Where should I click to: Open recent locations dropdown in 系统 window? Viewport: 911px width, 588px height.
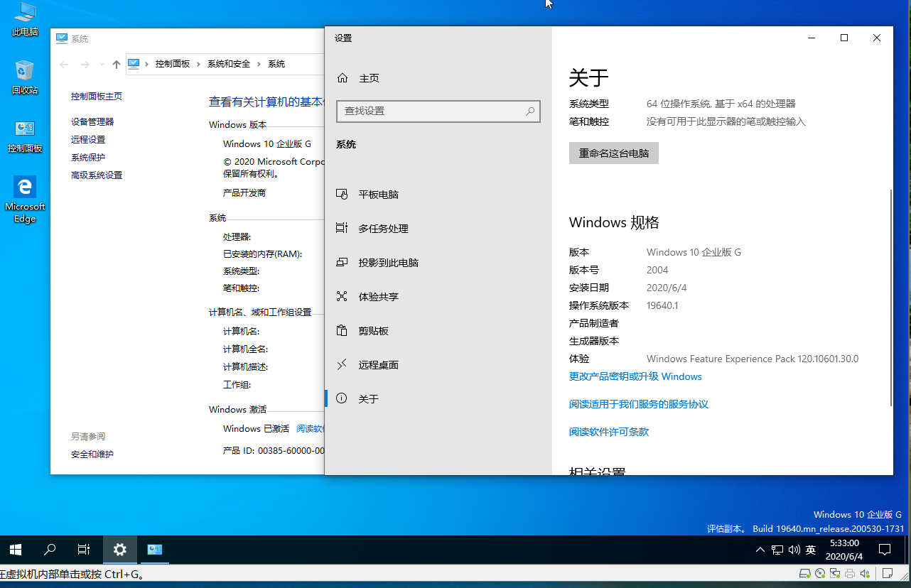101,65
